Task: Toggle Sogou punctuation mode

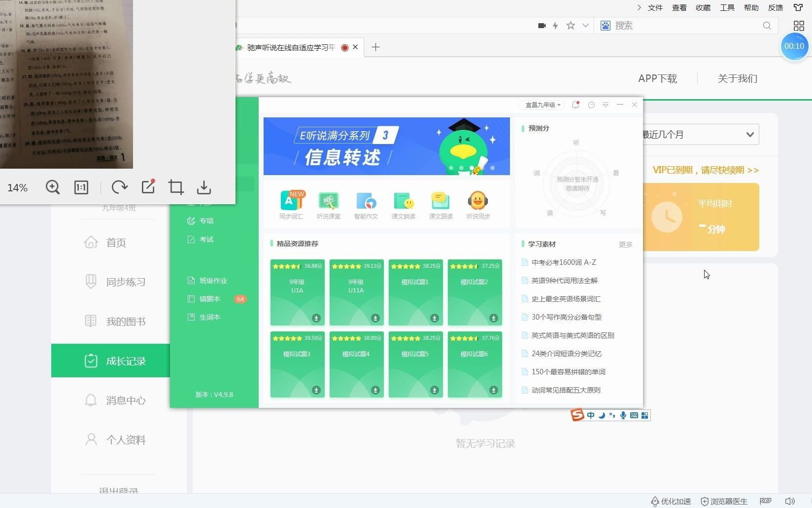Action: pos(612,415)
